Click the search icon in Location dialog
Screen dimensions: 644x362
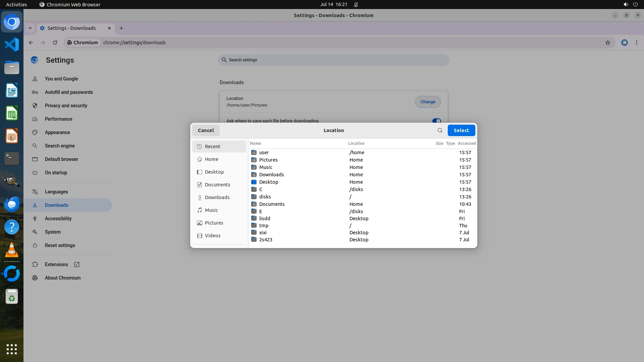tap(440, 130)
